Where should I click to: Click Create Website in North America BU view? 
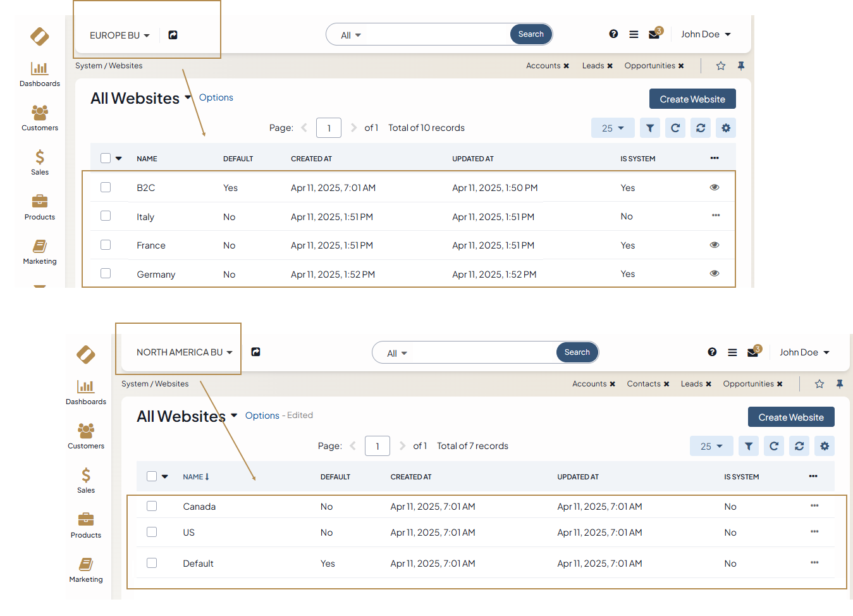(790, 417)
